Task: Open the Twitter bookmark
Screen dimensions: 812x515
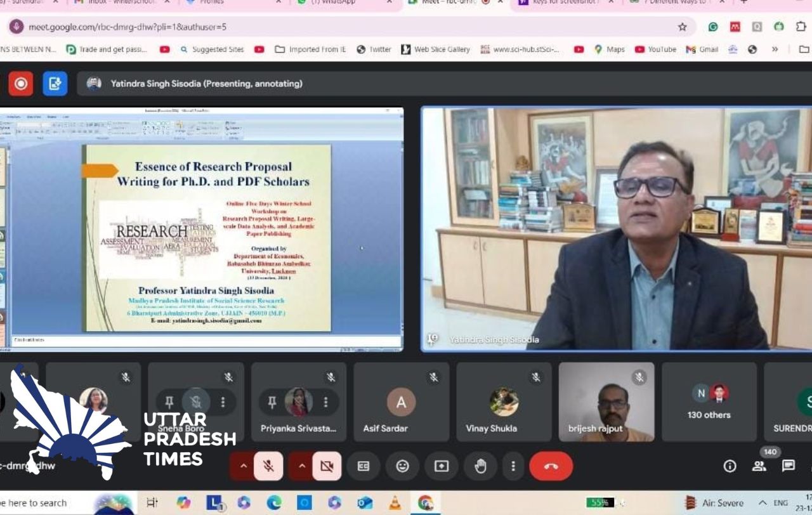Action: [374, 49]
